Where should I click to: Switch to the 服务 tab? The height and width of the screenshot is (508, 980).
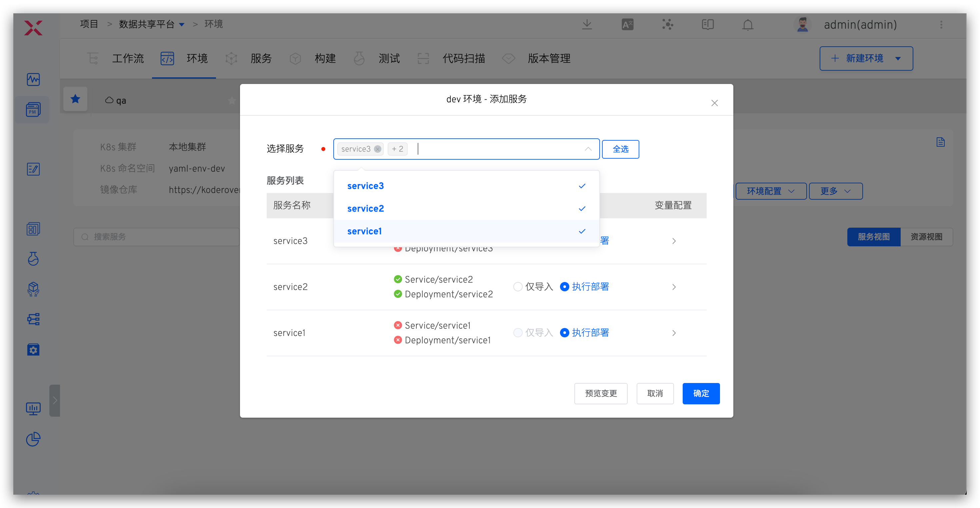(261, 59)
